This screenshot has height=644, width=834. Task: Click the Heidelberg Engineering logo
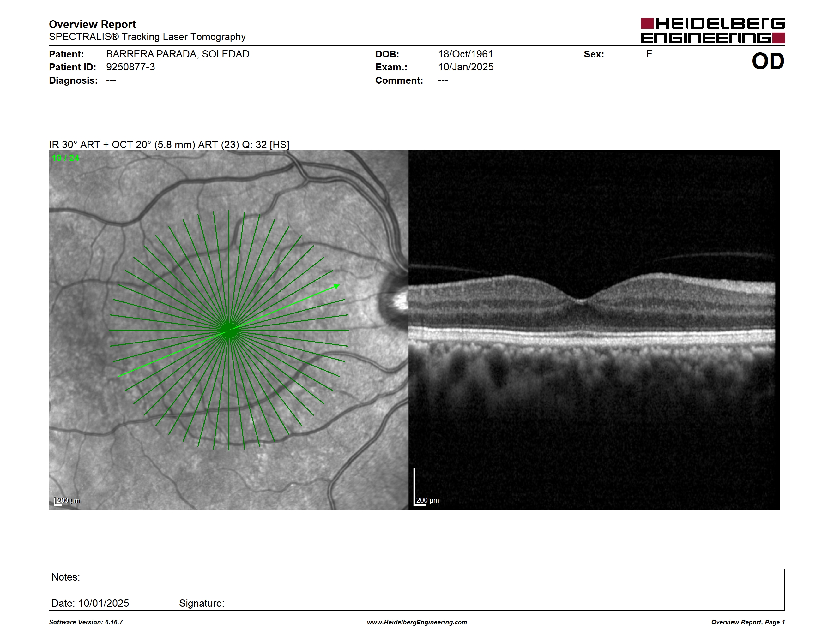pos(713,31)
